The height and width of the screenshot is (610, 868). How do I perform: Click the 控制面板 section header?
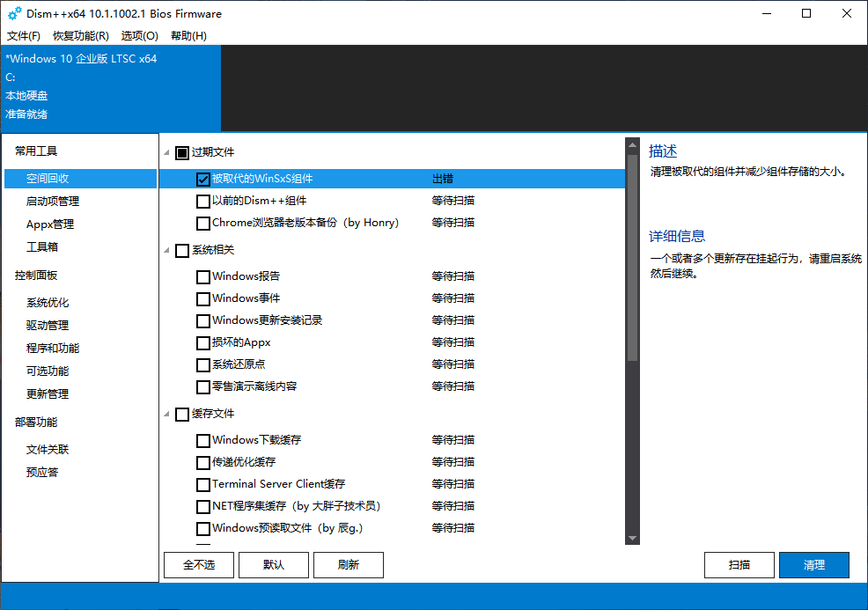36,276
